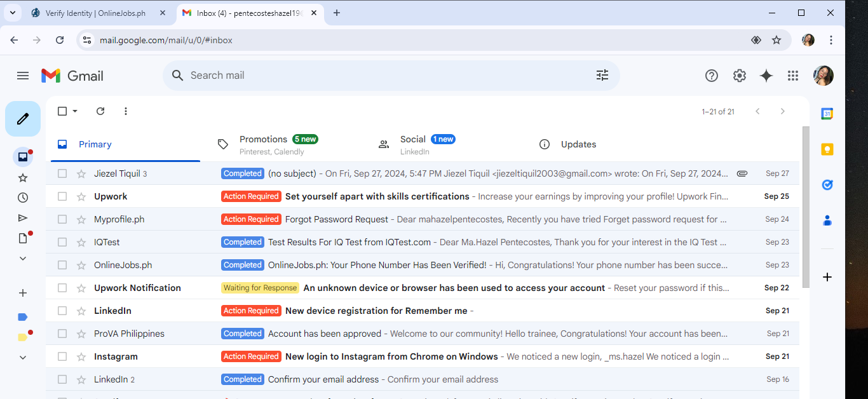Open the Google apps grid

pyautogui.click(x=793, y=76)
